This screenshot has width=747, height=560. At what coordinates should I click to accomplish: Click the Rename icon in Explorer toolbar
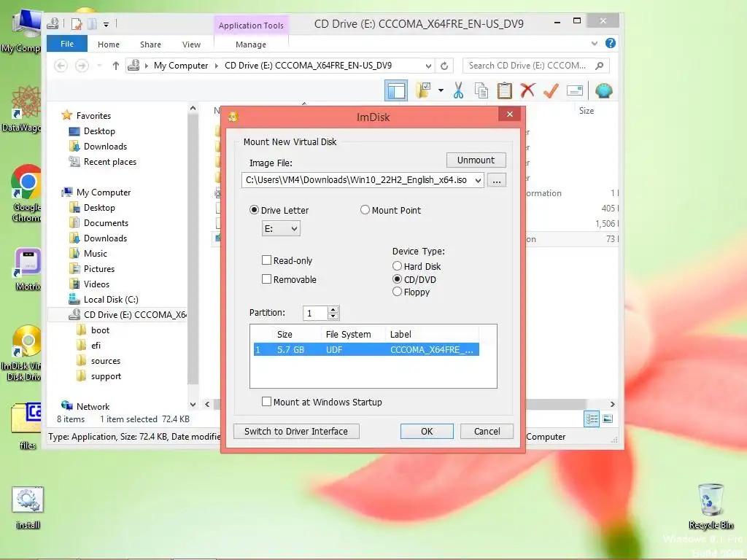[575, 90]
